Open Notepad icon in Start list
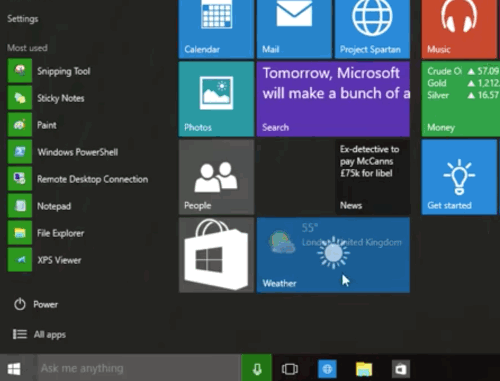Image resolution: width=500 pixels, height=381 pixels. 20,206
